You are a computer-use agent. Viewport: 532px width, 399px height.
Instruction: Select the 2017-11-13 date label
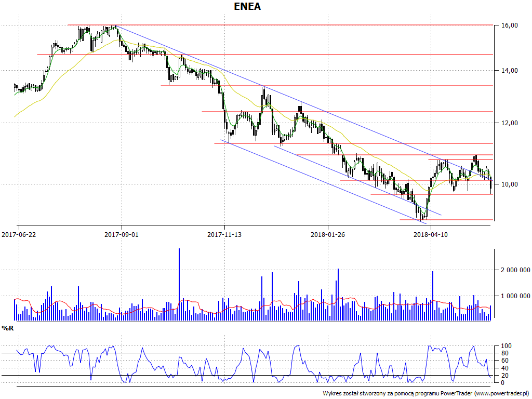224,234
